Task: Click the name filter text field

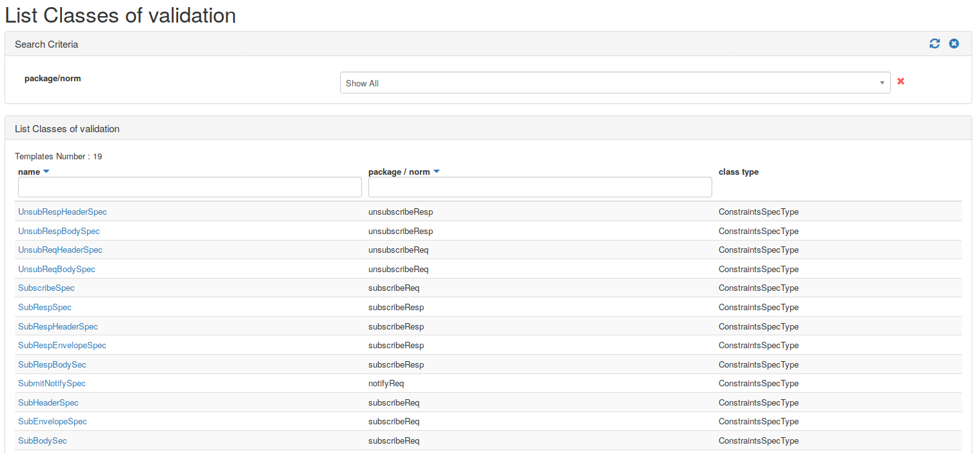Action: pyautogui.click(x=190, y=187)
